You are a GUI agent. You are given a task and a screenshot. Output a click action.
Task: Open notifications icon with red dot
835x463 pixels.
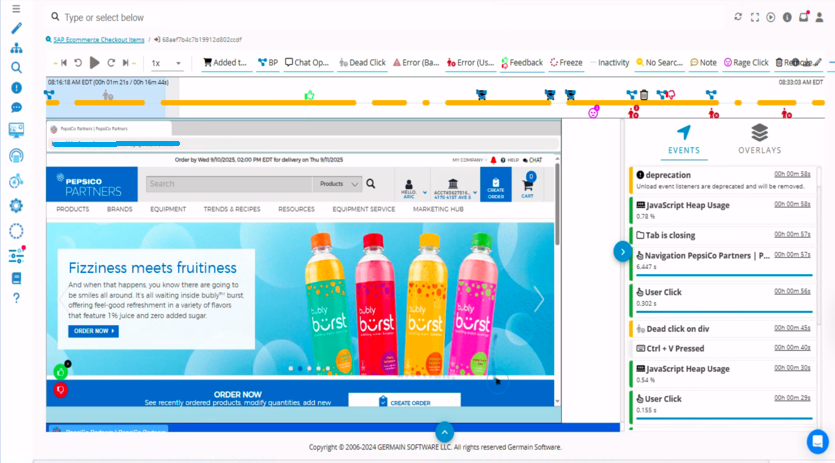pyautogui.click(x=804, y=17)
